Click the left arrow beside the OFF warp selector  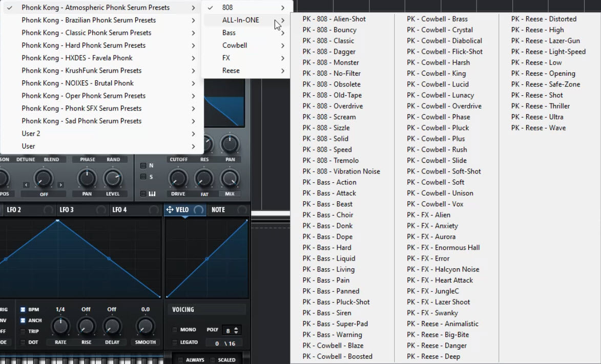pyautogui.click(x=26, y=185)
